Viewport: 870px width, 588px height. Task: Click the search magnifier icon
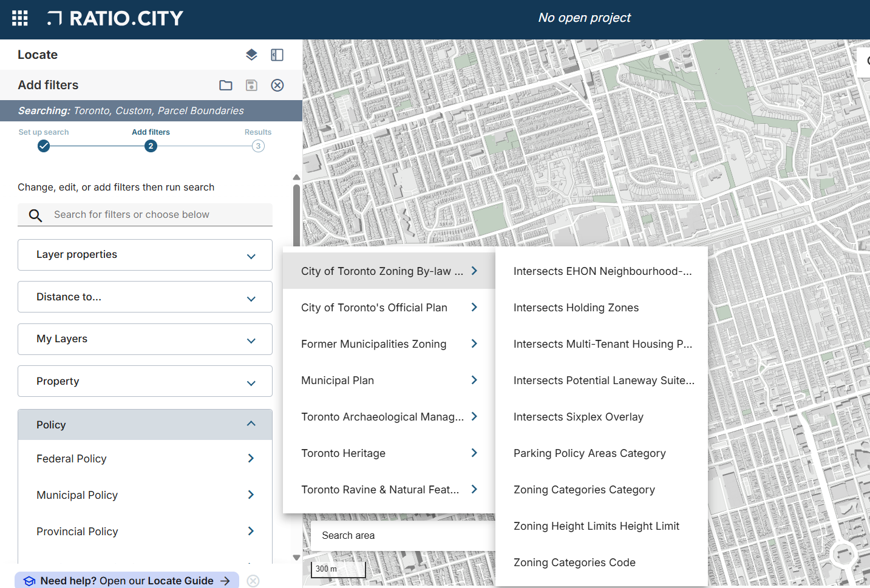point(36,215)
